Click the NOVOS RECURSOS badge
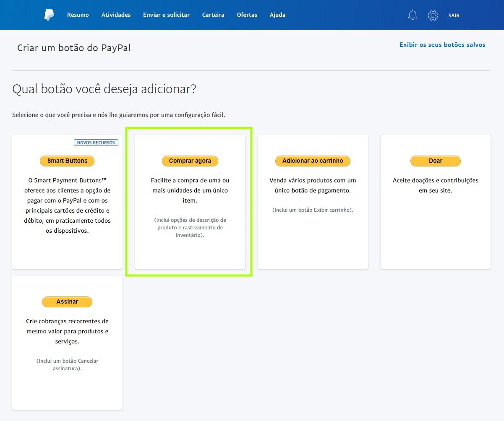Viewport: 504px width, 421px height. (96, 143)
